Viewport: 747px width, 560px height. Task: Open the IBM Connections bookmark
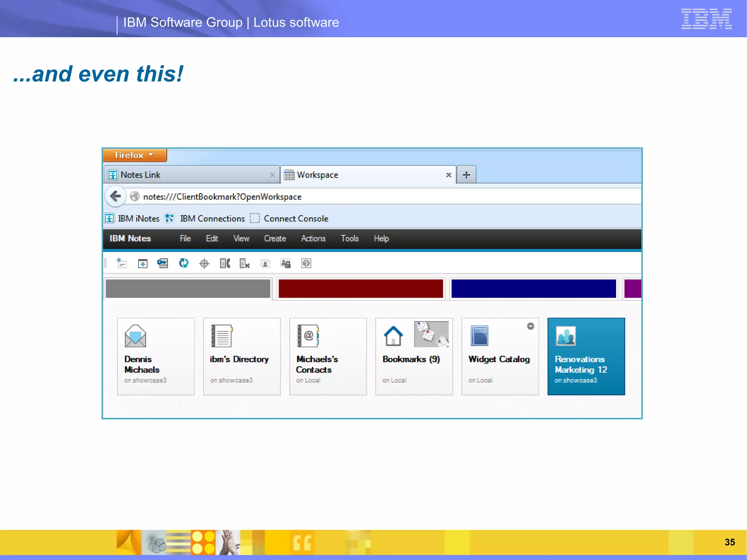(205, 219)
